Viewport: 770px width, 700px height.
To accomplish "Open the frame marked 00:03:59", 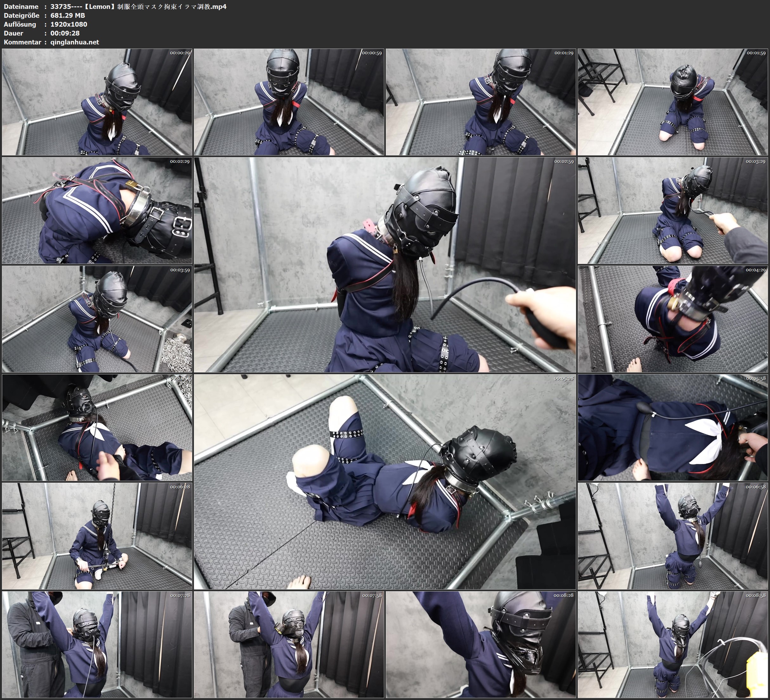I will (97, 319).
